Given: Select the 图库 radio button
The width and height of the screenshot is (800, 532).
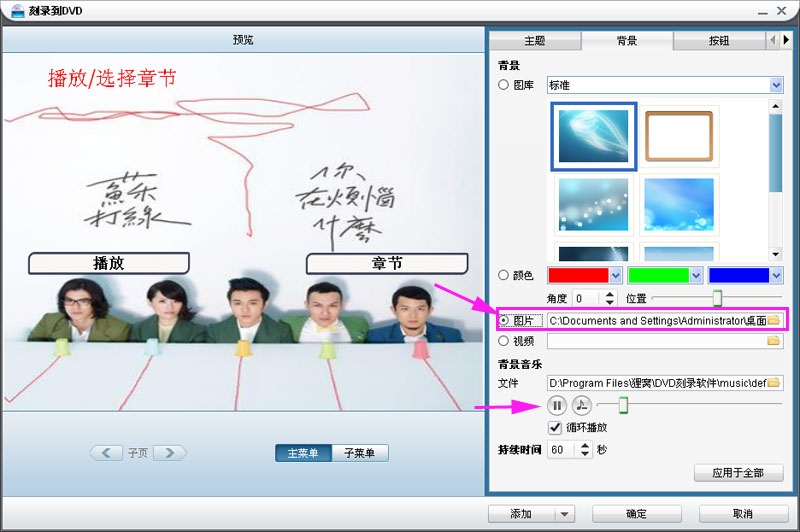Looking at the screenshot, I should coord(504,85).
